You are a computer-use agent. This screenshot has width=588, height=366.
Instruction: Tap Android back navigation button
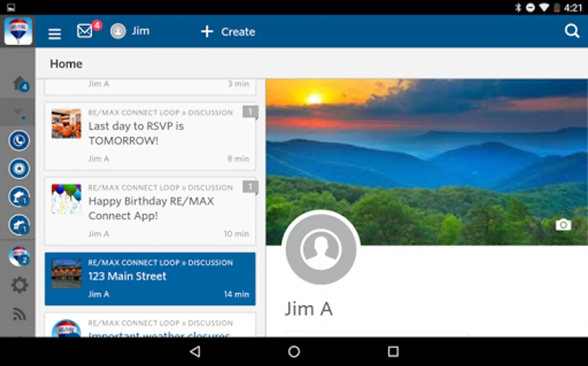(195, 351)
